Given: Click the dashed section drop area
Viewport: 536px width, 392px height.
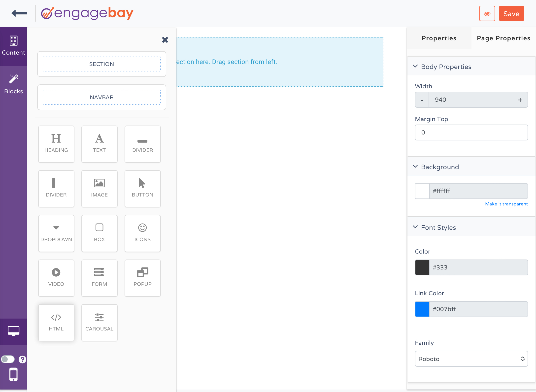Looking at the screenshot, I should point(280,62).
